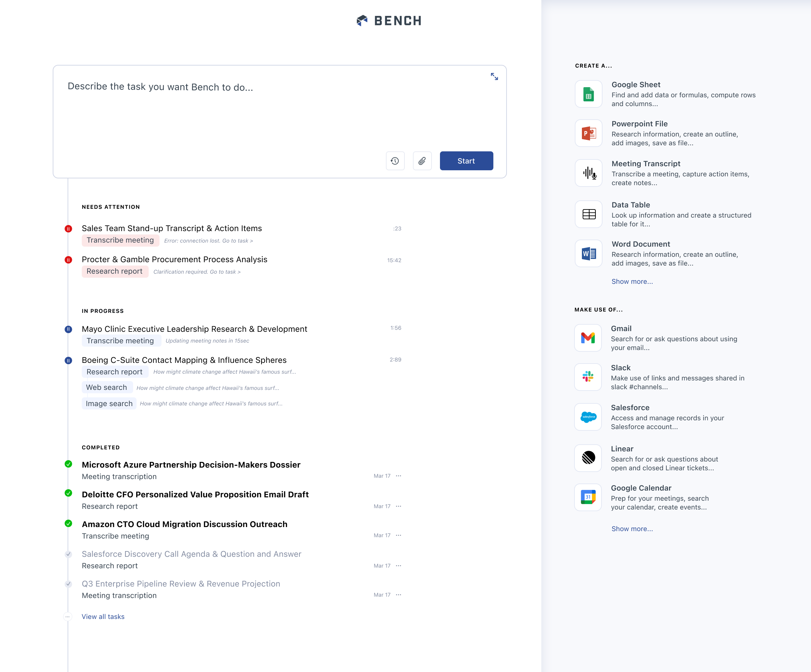
Task: Select Meeting Transcript title text
Action: click(x=646, y=164)
